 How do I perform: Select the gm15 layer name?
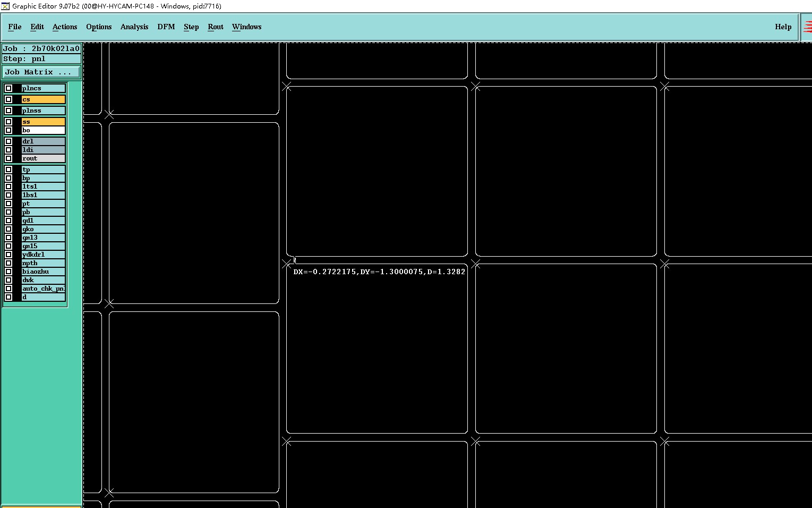pyautogui.click(x=44, y=246)
